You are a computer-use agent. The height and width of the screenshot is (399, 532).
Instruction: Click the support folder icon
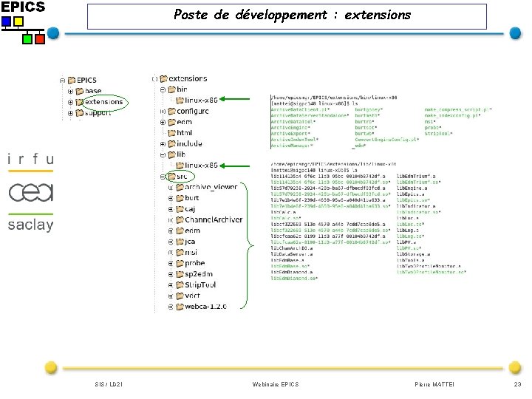(79, 113)
